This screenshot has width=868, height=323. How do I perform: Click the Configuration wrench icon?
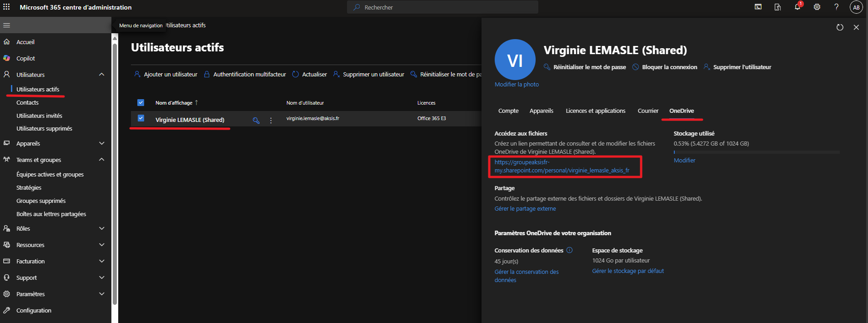click(x=6, y=310)
